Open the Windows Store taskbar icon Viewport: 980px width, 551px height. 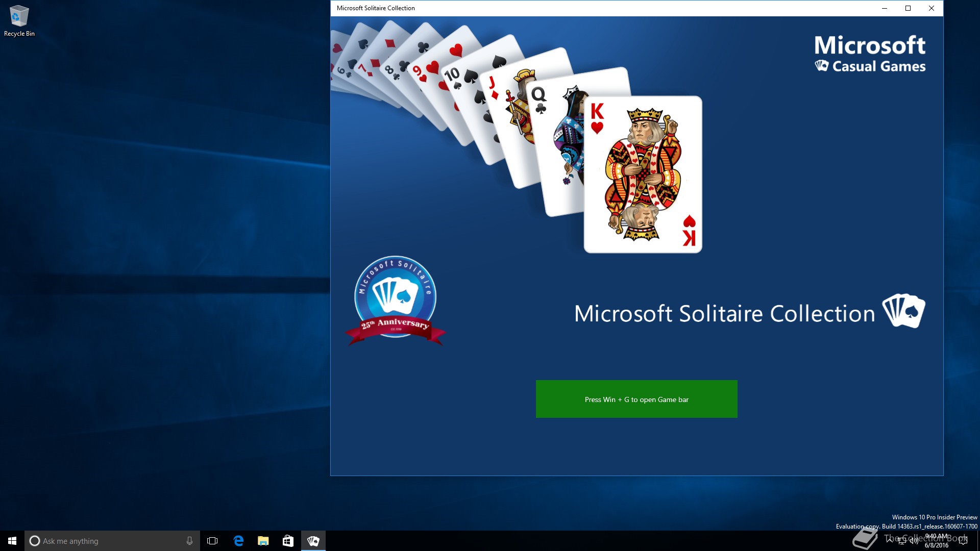pyautogui.click(x=288, y=541)
